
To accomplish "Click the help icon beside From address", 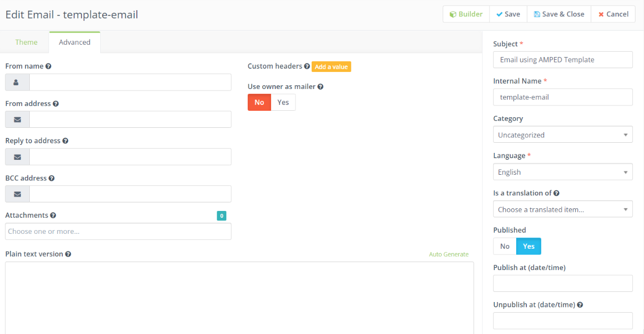I will pos(56,104).
